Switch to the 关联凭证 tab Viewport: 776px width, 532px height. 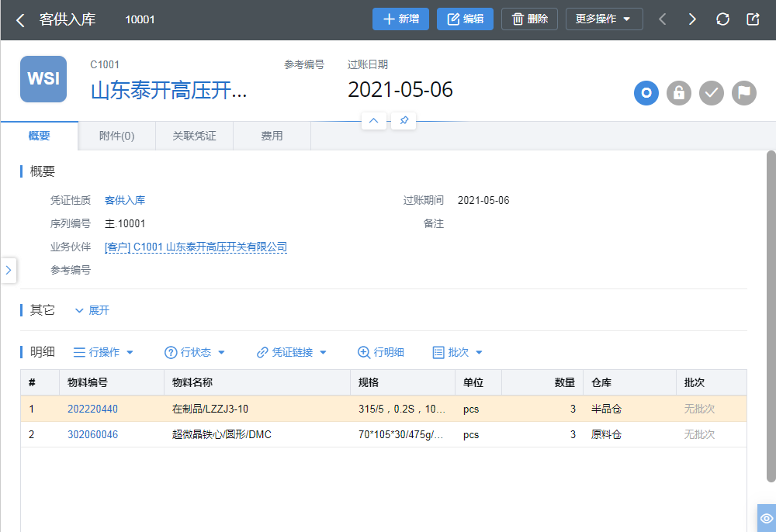tap(195, 136)
